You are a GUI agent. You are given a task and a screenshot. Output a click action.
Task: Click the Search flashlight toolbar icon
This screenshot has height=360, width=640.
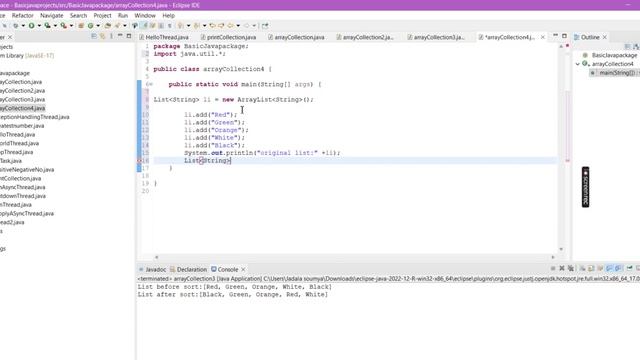118,26
